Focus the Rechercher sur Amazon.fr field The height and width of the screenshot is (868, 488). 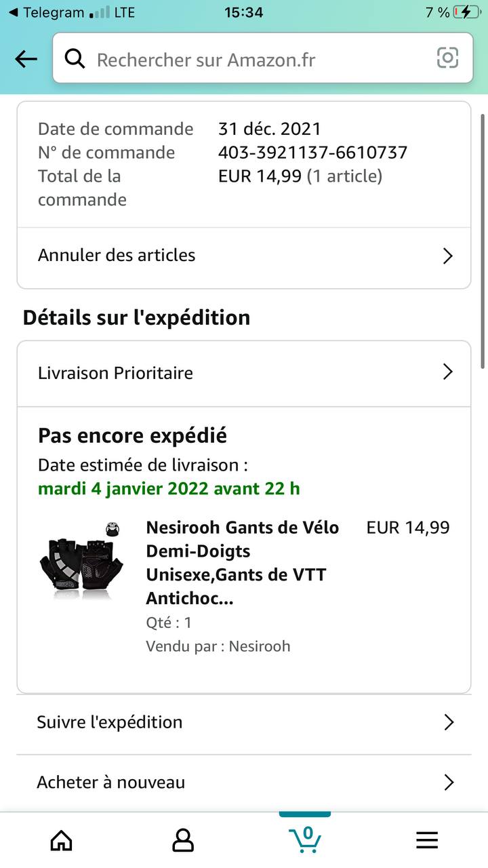[258, 59]
